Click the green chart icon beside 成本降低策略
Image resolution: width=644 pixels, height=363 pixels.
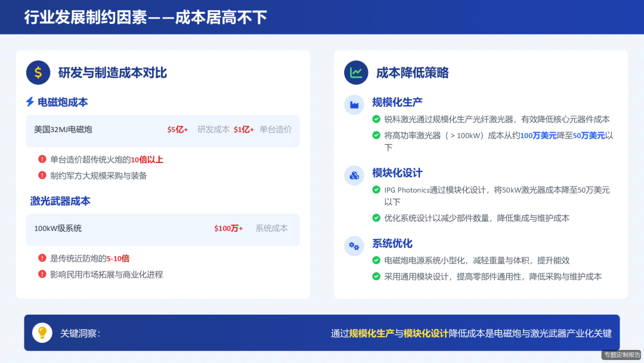(356, 73)
